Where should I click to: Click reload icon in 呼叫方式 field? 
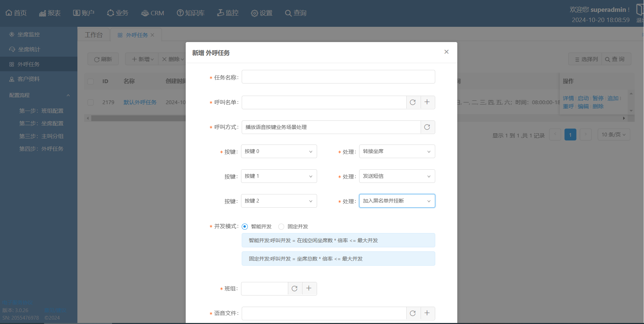click(427, 127)
